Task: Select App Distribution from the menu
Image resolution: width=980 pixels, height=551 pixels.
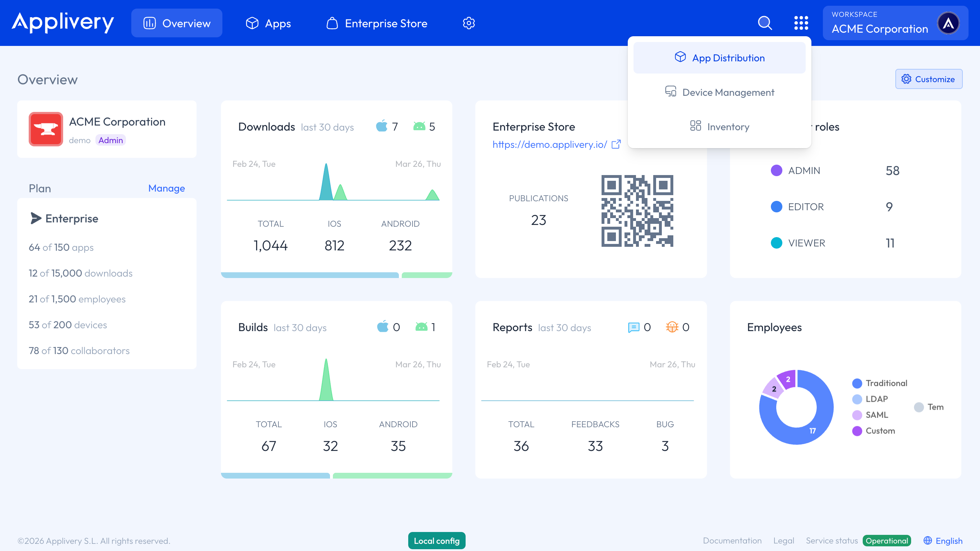Action: tap(719, 57)
